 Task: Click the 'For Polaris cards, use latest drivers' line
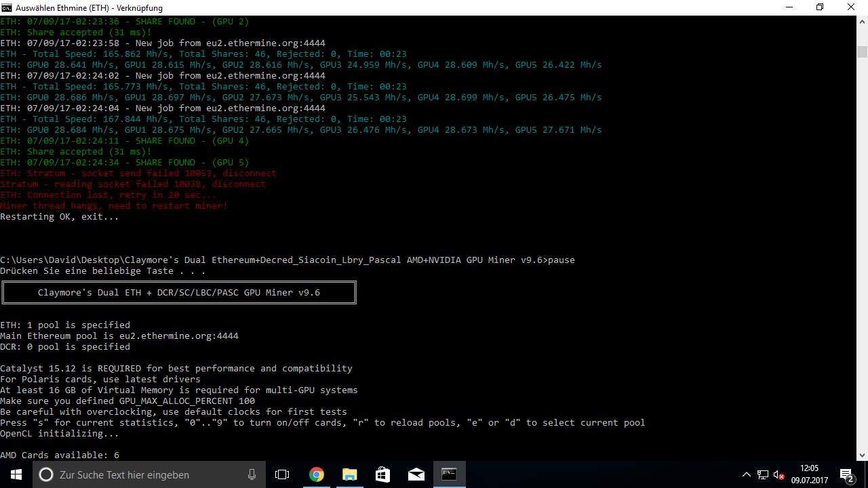100,380
